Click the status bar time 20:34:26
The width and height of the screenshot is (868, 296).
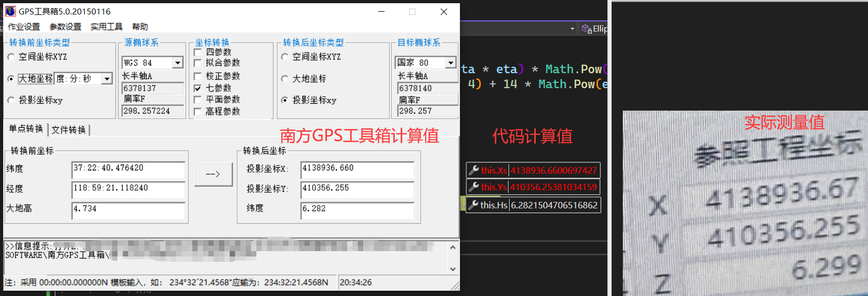point(356,283)
